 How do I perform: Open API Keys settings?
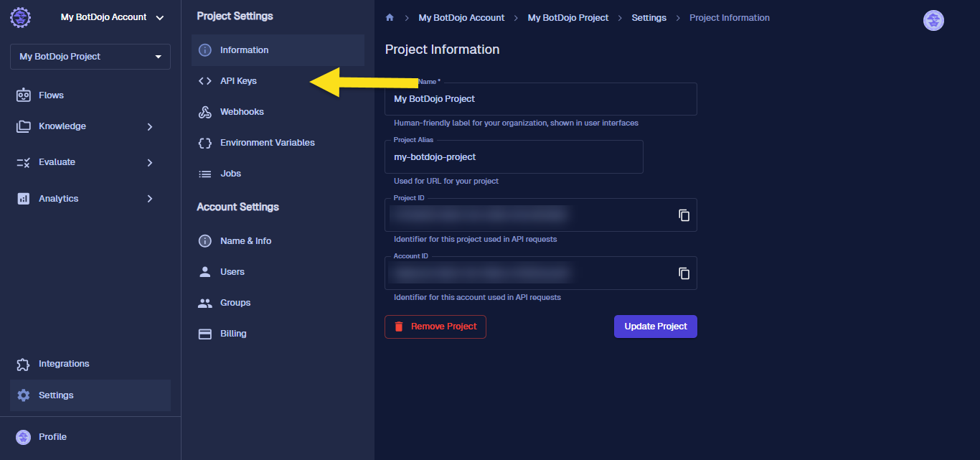[278, 81]
